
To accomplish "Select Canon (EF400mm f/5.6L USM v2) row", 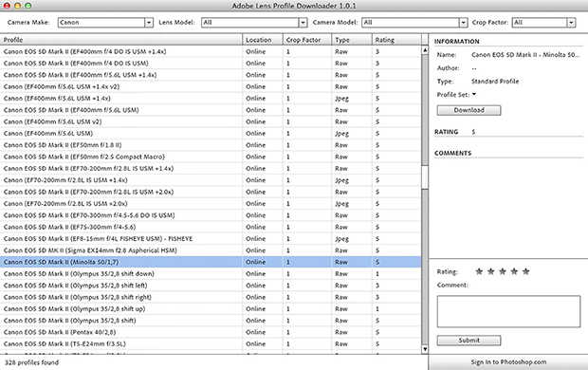I will click(x=211, y=121).
